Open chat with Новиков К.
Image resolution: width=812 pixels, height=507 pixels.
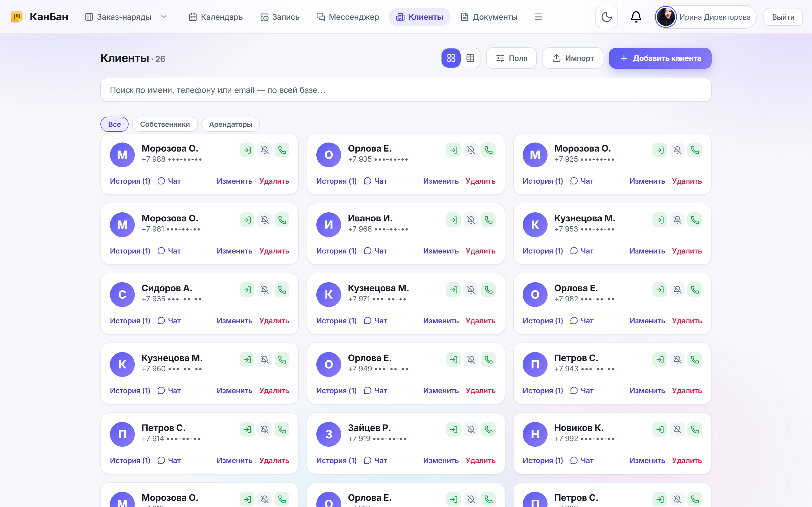point(582,461)
